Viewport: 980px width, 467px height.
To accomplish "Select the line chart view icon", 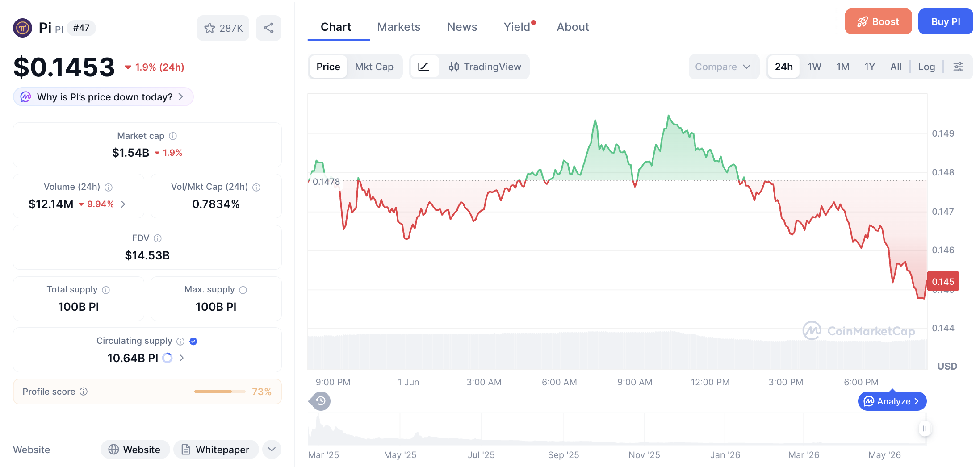I will [x=424, y=67].
